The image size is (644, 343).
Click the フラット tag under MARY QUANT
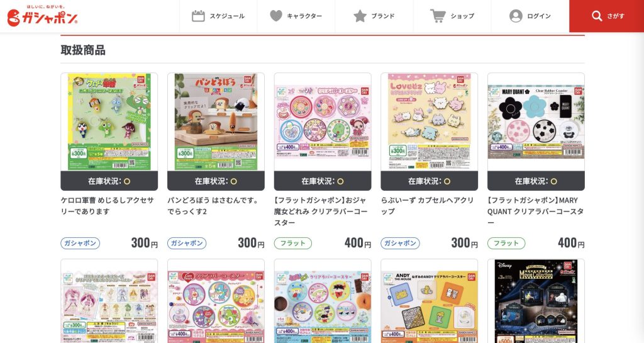coord(506,243)
